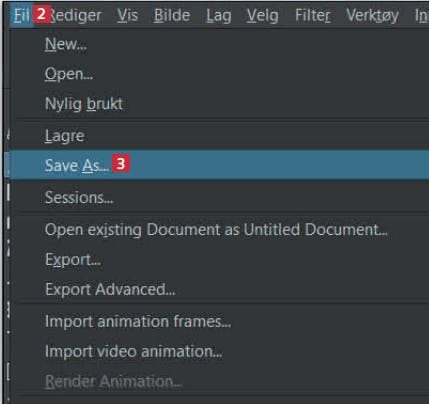Select Import video animation...
Viewport: 429px width, 404px height.
click(220, 351)
